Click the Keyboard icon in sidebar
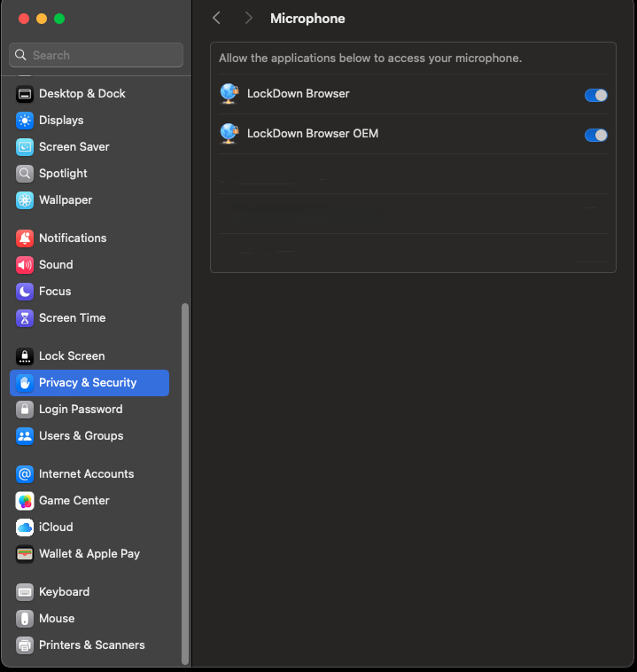The width and height of the screenshot is (637, 672). (x=25, y=592)
